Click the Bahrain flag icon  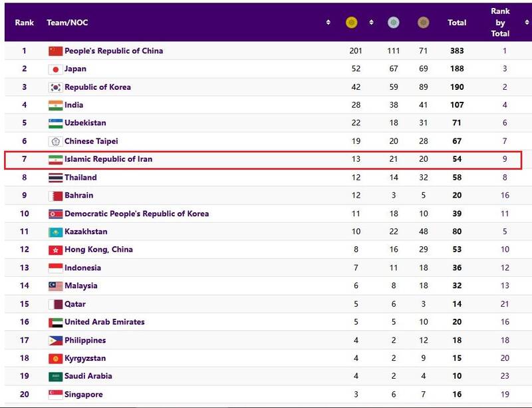click(55, 196)
